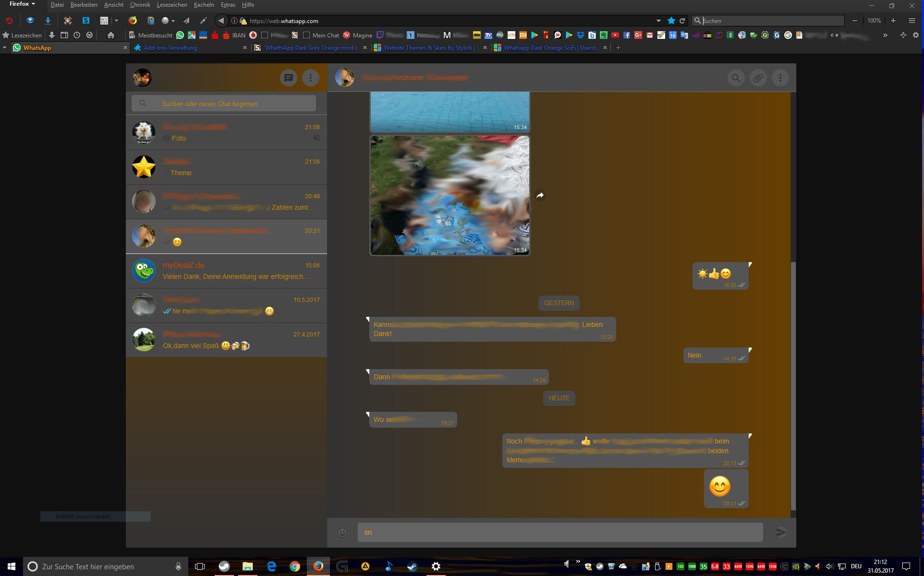Open the attachment paperclip in the chat header

pyautogui.click(x=758, y=77)
